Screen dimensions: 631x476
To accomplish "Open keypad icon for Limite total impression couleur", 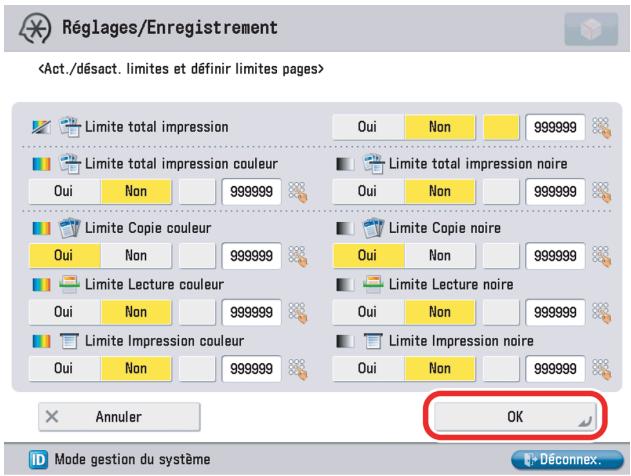I will [298, 192].
